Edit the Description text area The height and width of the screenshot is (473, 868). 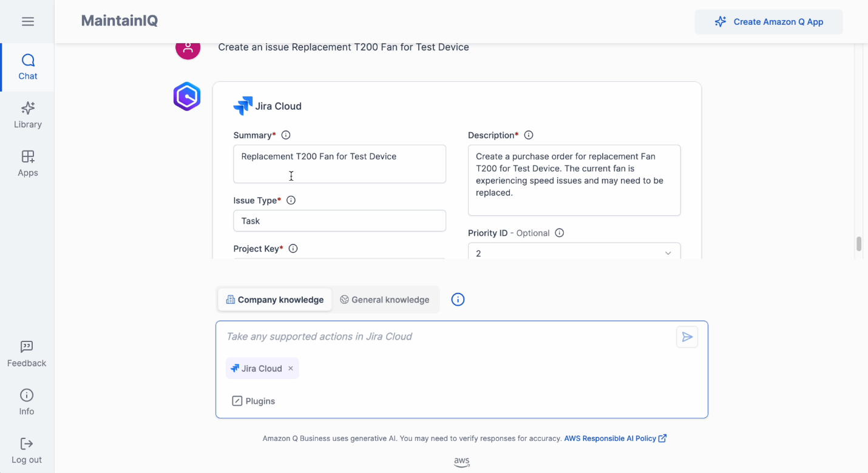[x=574, y=180]
